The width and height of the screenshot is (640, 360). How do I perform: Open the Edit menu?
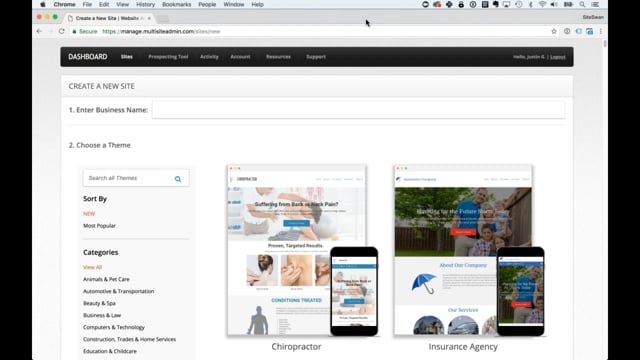104,4
